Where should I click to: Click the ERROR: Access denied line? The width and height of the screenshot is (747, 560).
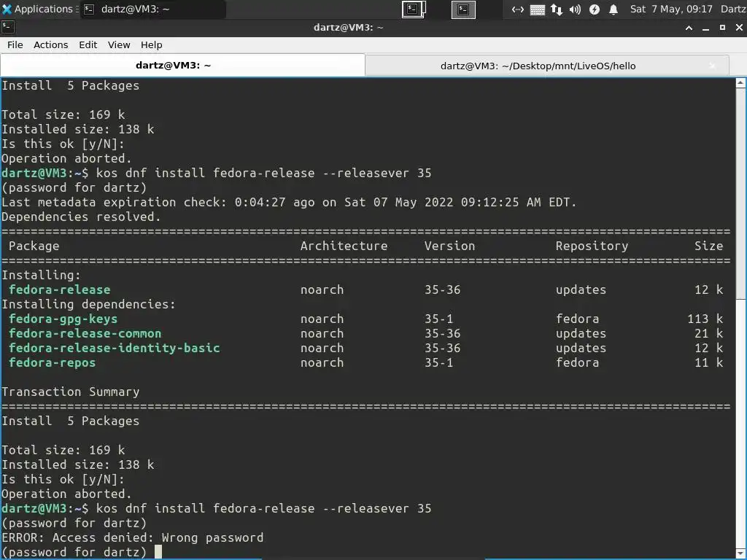pyautogui.click(x=133, y=537)
